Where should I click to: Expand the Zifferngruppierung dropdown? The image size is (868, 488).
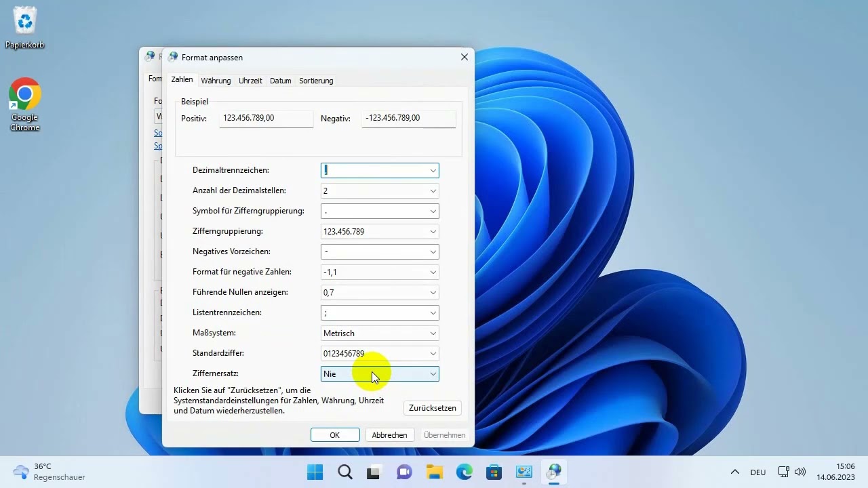tap(433, 232)
